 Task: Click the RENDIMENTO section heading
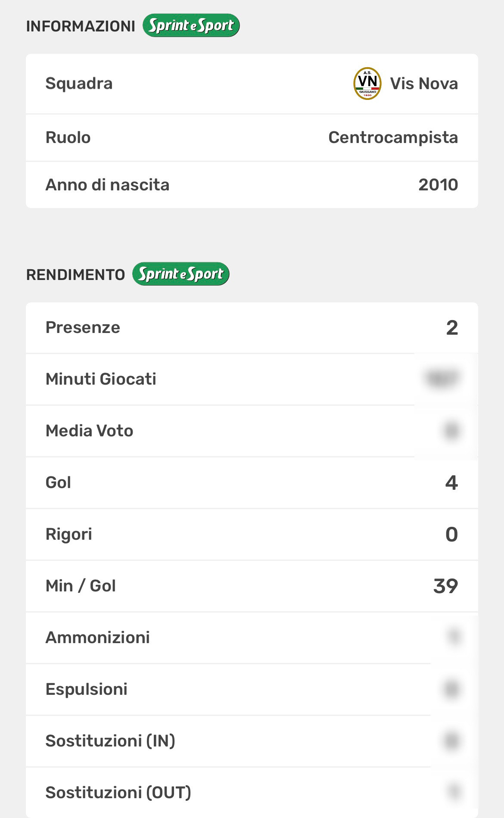pos(75,274)
